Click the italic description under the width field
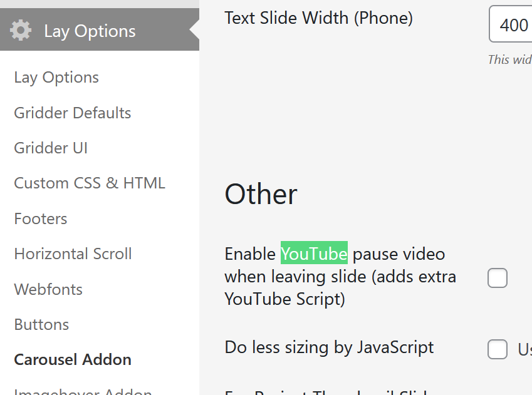532x395 pixels. [509, 59]
